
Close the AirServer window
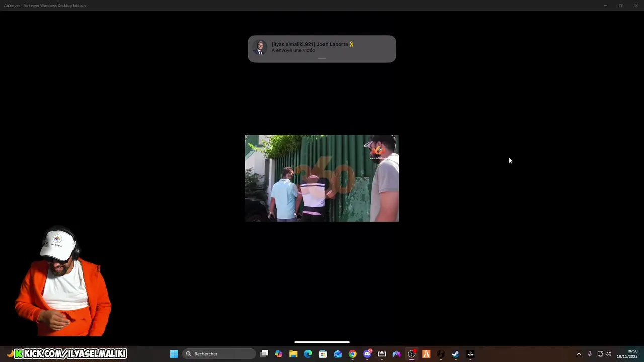coord(636,5)
